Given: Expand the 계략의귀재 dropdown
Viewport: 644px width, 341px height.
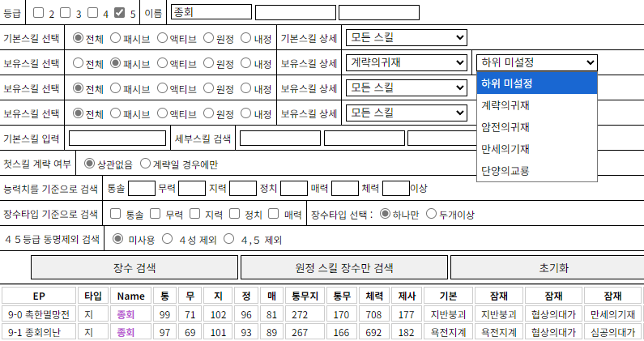Looking at the screenshot, I should tap(406, 62).
